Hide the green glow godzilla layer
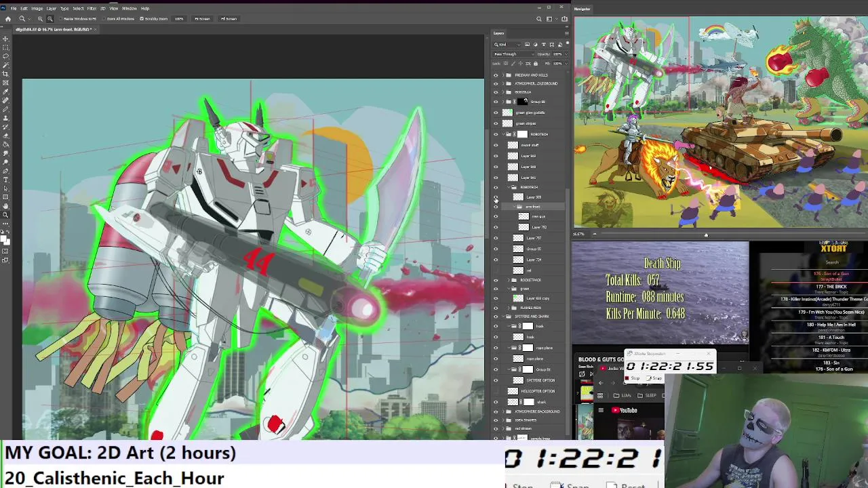868x488 pixels. (496, 113)
